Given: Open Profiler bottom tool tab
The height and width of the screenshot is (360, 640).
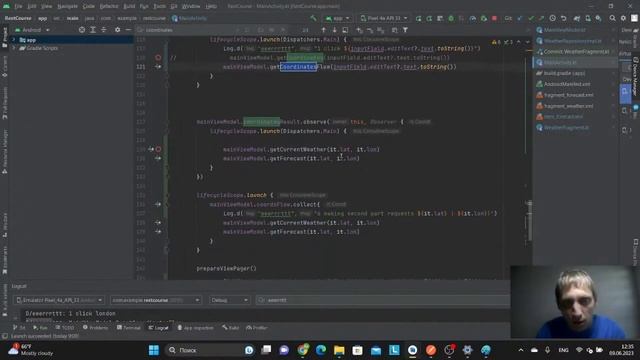Looking at the screenshot, I should pyautogui.click(x=257, y=328).
